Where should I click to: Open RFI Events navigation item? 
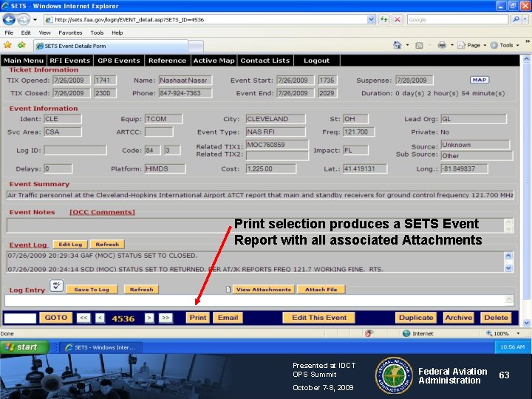pyautogui.click(x=69, y=61)
